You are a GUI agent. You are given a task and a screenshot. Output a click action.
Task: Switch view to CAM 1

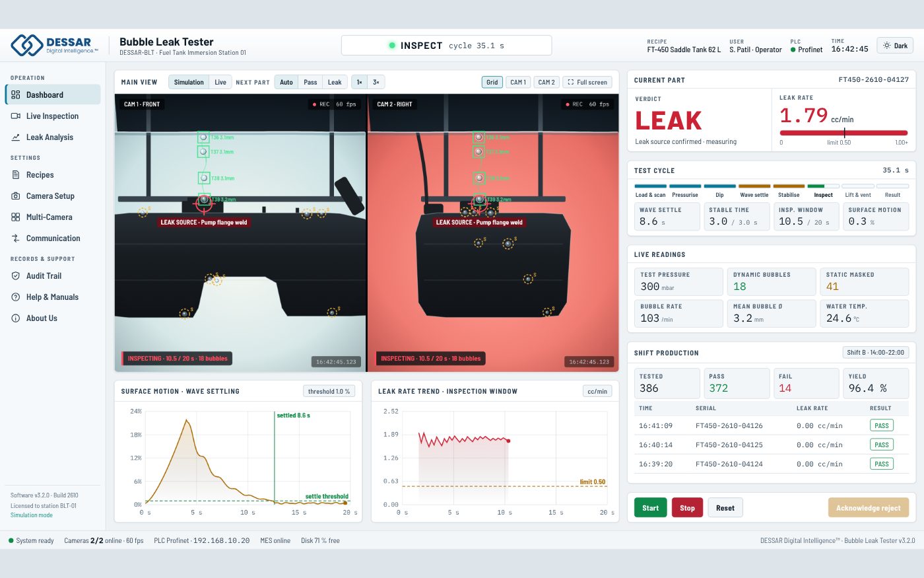click(518, 82)
